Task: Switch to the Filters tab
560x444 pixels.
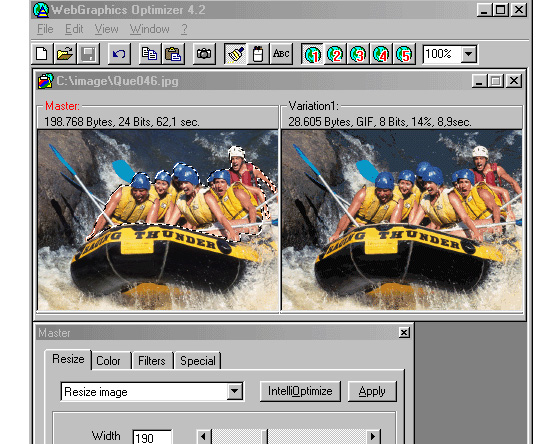Action: tap(152, 361)
